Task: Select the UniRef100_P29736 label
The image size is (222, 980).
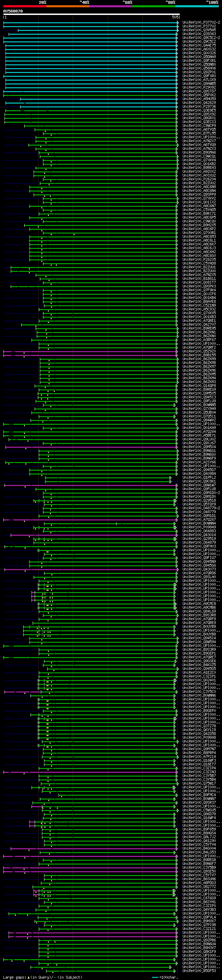Action: pyautogui.click(x=199, y=106)
